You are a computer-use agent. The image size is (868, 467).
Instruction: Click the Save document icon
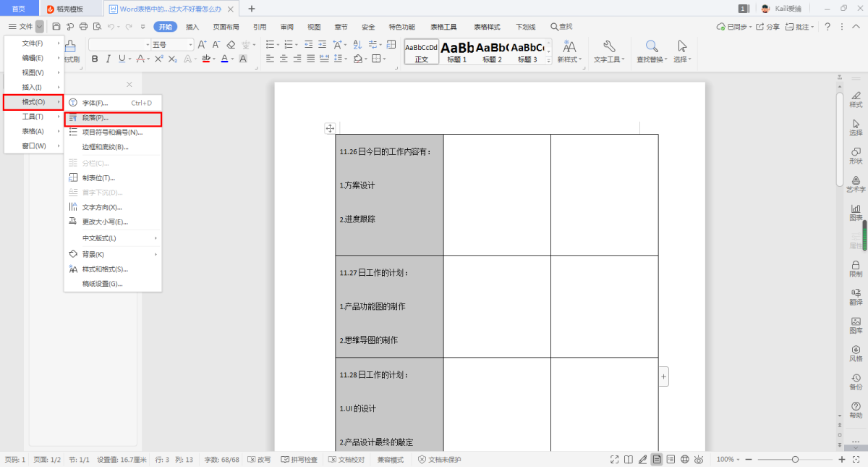click(56, 27)
